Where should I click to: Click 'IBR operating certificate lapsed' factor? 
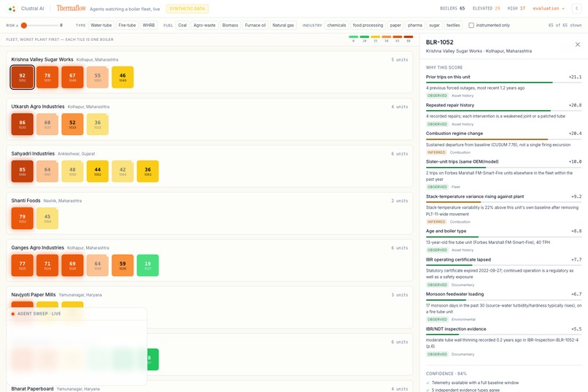458,260
